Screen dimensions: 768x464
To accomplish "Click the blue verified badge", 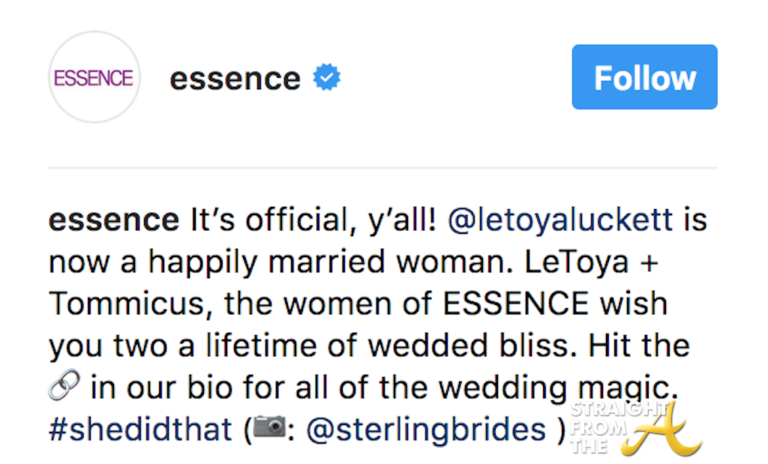I will coord(326,78).
